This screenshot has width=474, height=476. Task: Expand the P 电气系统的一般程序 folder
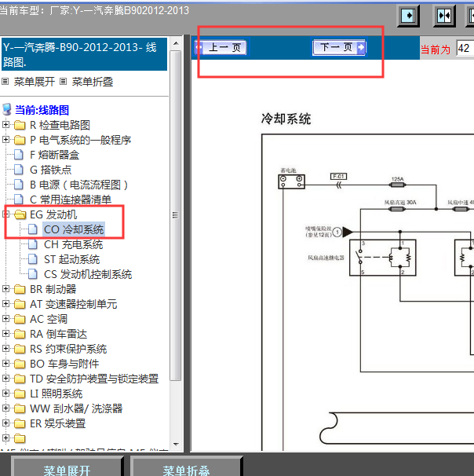[5, 139]
